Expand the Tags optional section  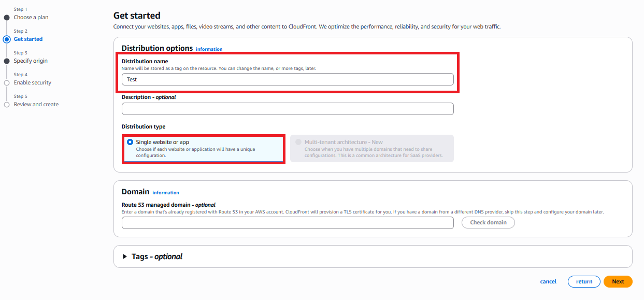tap(124, 256)
